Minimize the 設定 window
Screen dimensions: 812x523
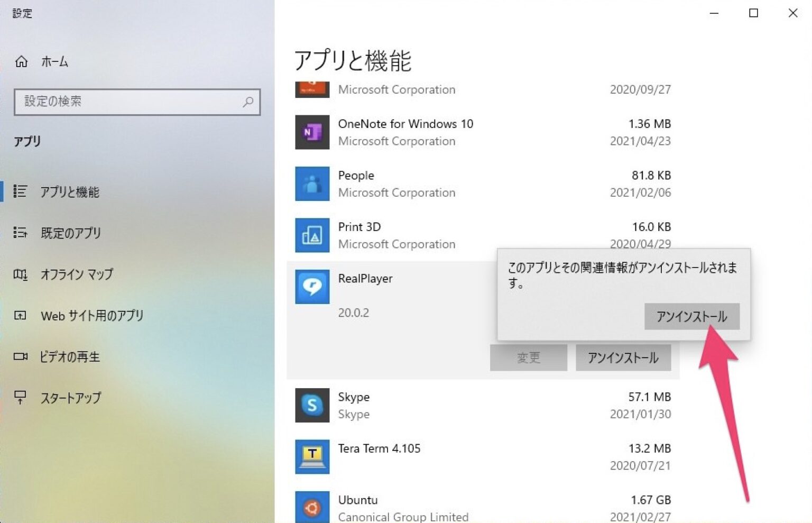pyautogui.click(x=714, y=13)
